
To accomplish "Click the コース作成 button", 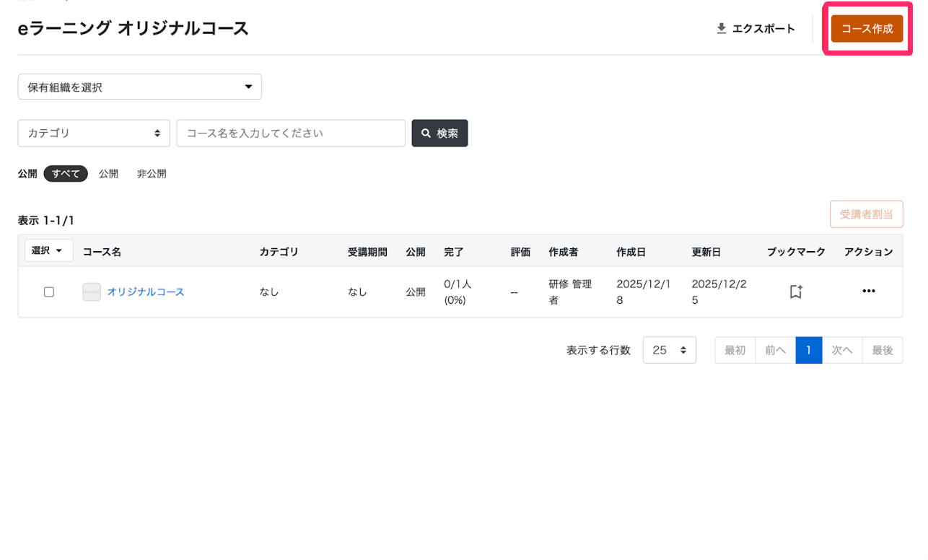I will [867, 29].
